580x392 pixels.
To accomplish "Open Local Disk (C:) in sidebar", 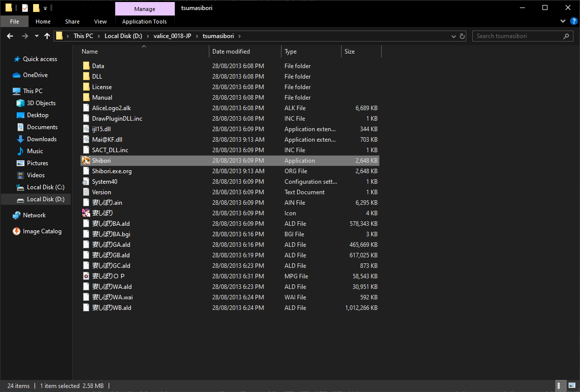I will [x=46, y=187].
